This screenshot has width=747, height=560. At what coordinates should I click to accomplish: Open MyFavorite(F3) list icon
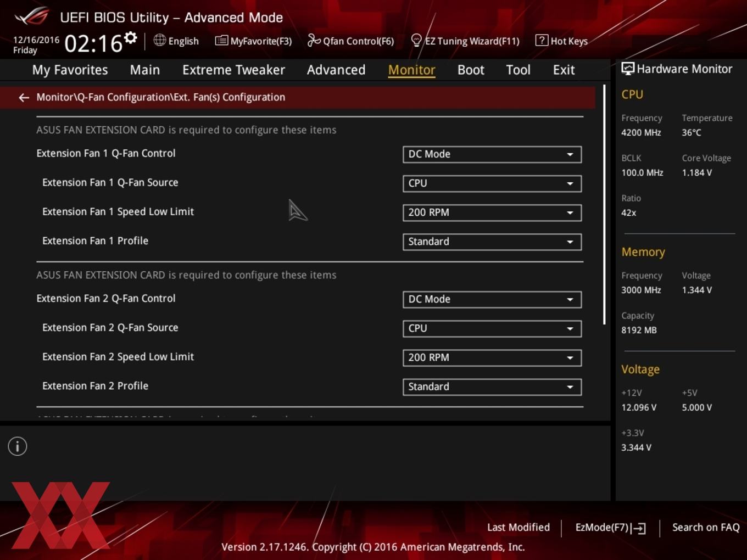pos(221,41)
